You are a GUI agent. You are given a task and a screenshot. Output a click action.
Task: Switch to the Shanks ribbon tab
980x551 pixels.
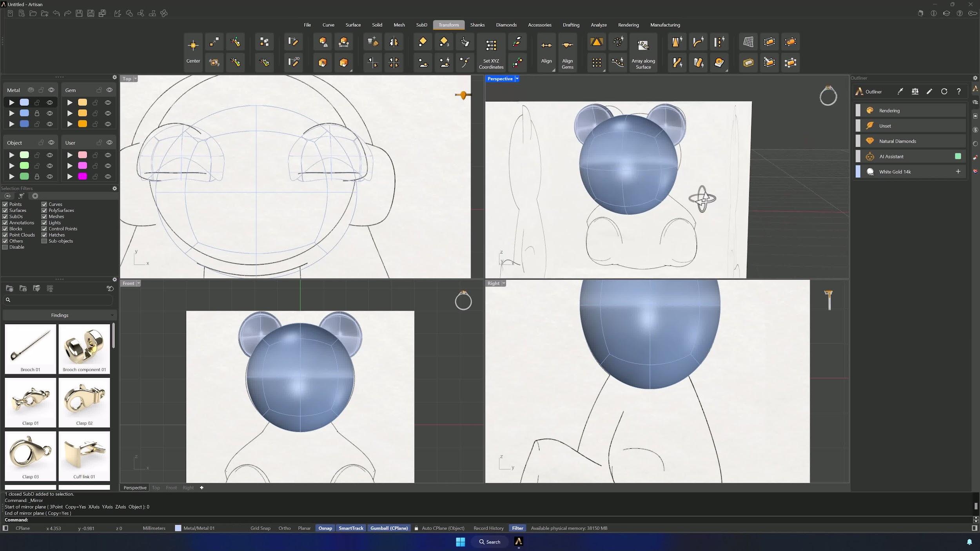(x=477, y=25)
